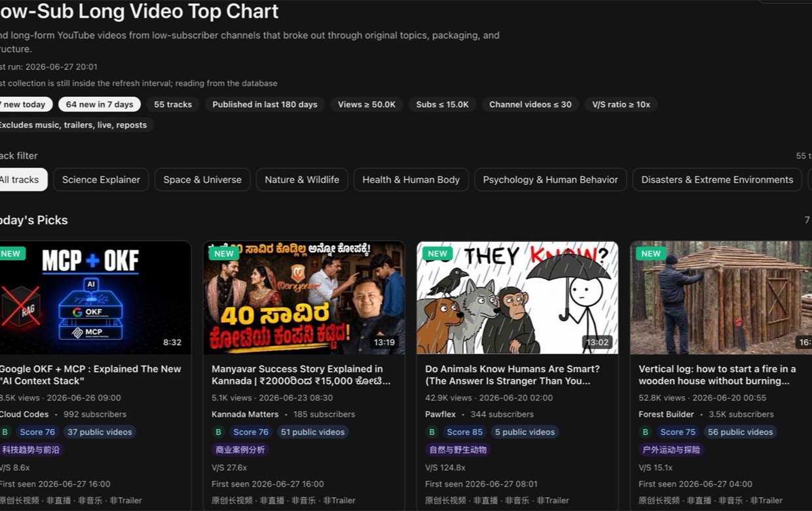This screenshot has width=812, height=511.
Task: Click the 'V/S 15.1x' ratio text
Action: 655,468
